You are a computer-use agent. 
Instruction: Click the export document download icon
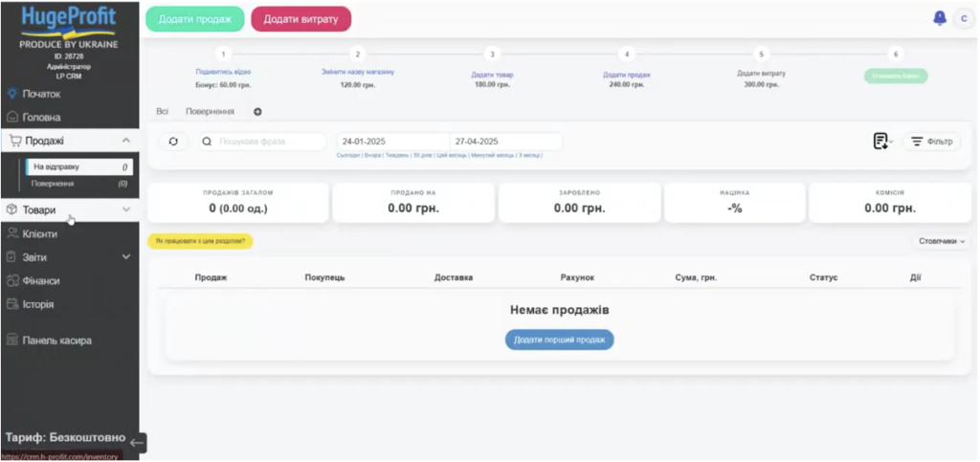[880, 142]
